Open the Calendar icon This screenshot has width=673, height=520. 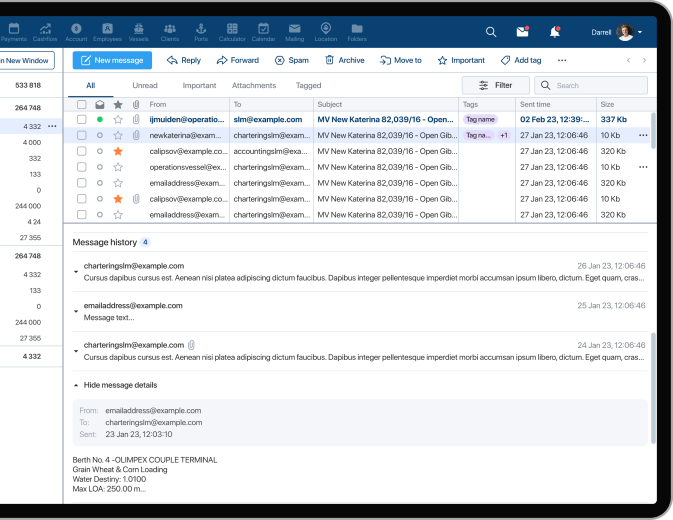[264, 29]
